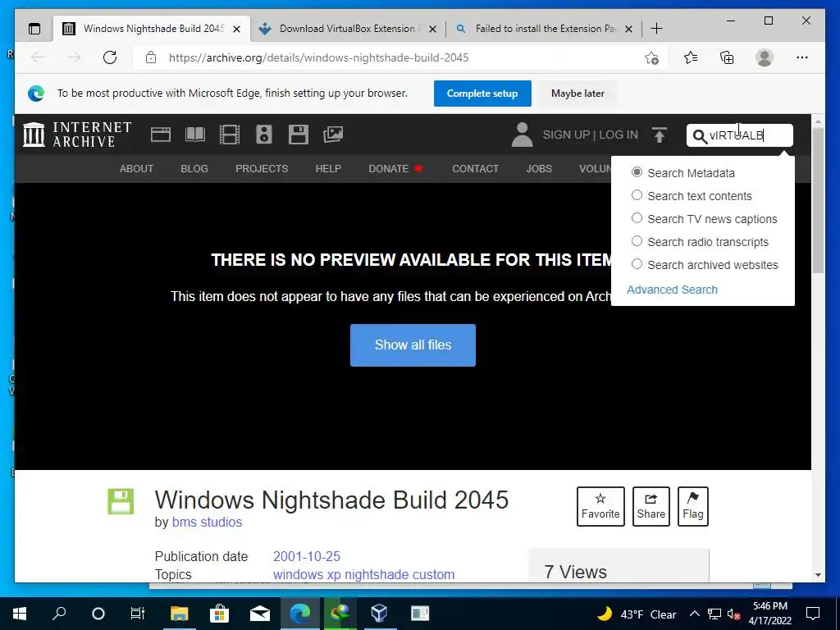840x630 pixels.
Task: Click the LOG IN link
Action: [619, 135]
